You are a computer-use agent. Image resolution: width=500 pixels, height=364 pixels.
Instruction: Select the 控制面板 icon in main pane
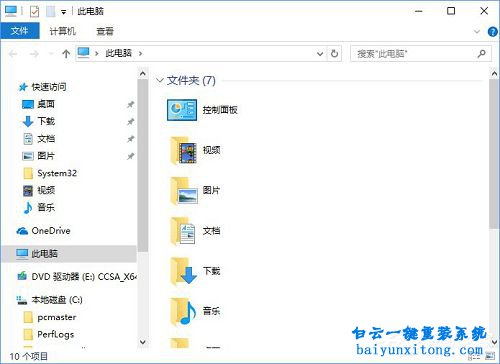(182, 110)
